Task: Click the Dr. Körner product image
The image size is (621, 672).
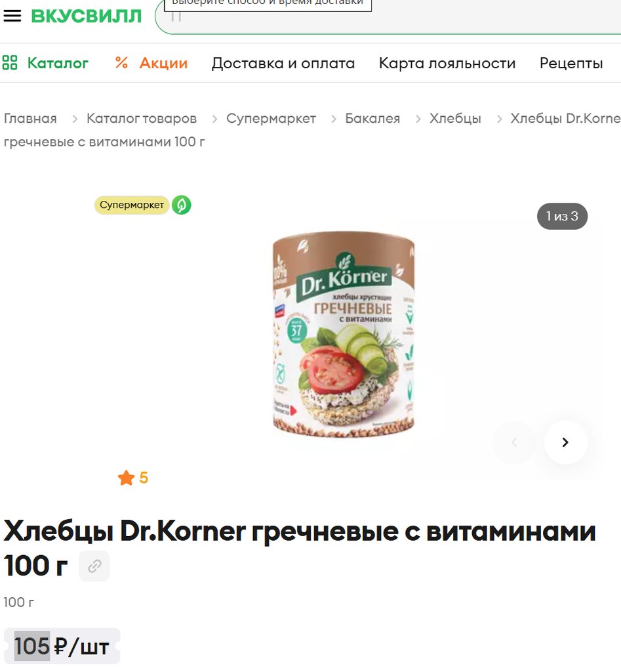Action: click(x=344, y=334)
